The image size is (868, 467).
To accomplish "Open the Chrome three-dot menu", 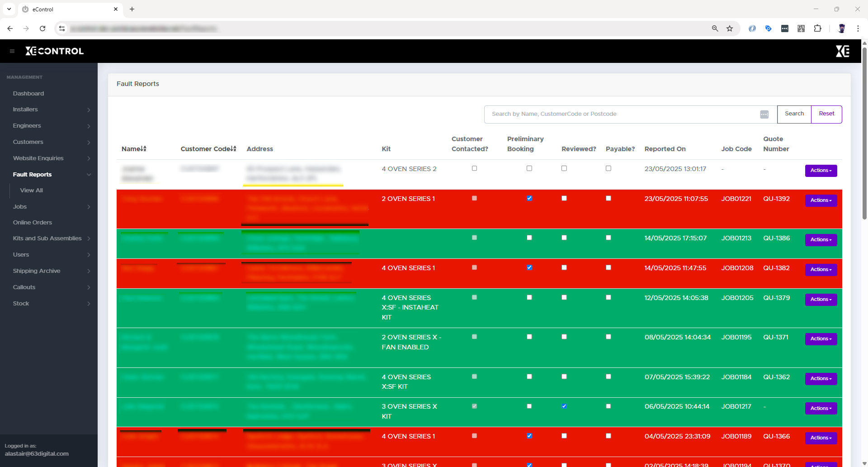I will 858,29.
